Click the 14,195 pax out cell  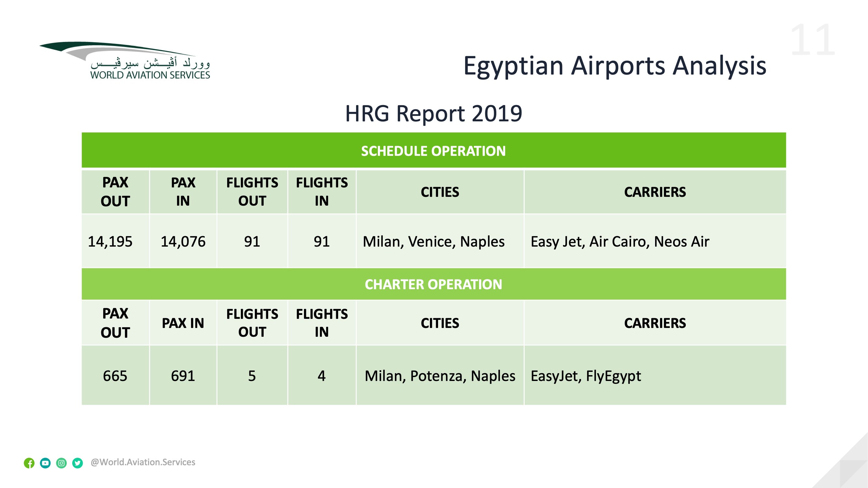click(x=115, y=241)
